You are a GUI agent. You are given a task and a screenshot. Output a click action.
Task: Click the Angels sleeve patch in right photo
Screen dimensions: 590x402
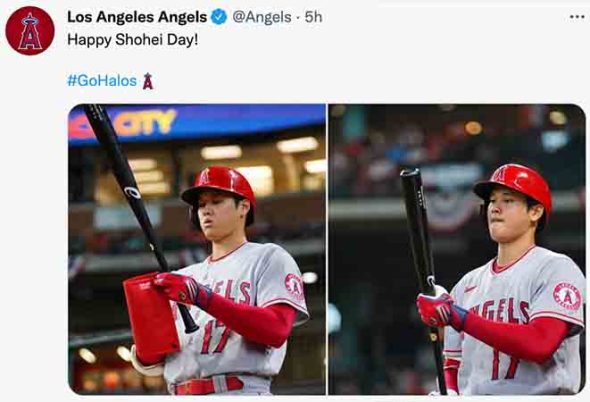(567, 296)
